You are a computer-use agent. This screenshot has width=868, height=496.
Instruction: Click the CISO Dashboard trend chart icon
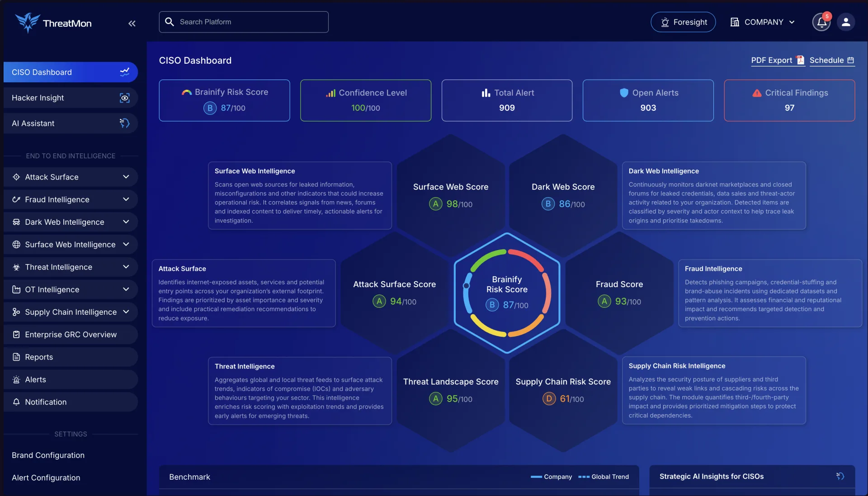coord(124,72)
